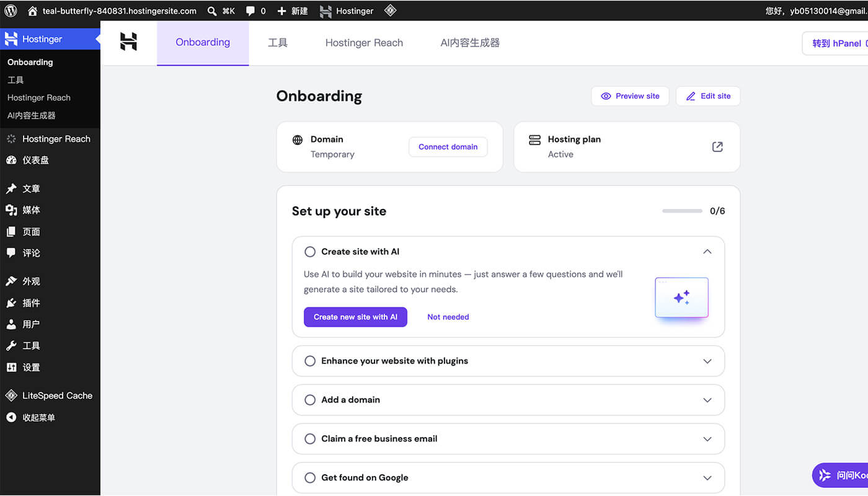Select 工具 in the Hostinger submenu
This screenshot has width=868, height=496.
[15, 80]
